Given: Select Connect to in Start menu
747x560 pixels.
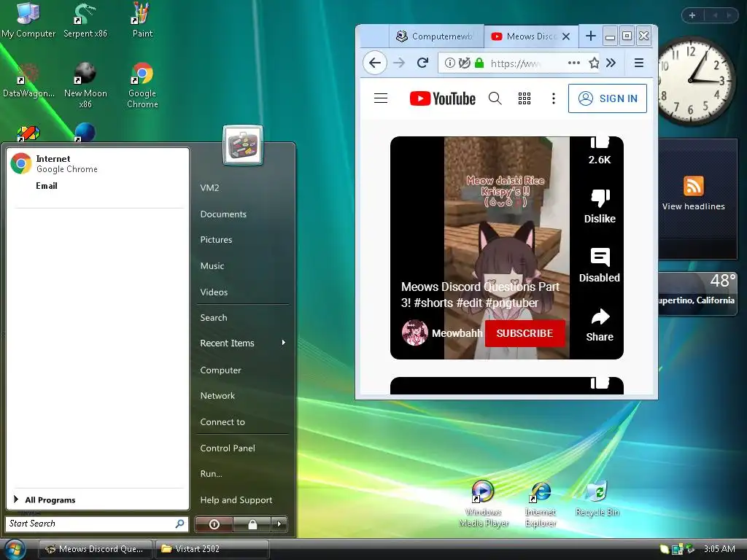Looking at the screenshot, I should [x=222, y=422].
